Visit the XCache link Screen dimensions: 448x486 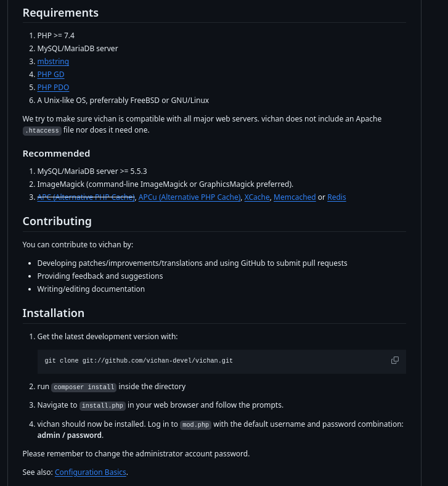pyautogui.click(x=257, y=197)
